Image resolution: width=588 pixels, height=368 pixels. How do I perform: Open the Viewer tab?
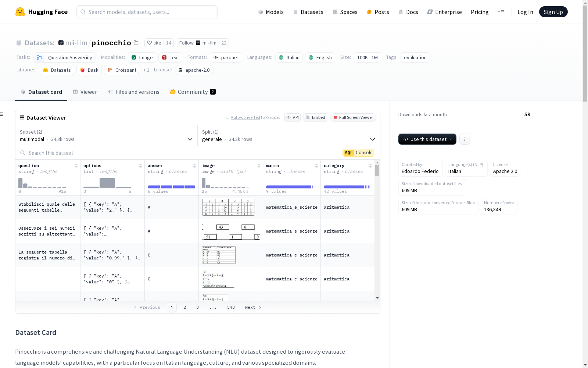[85, 92]
